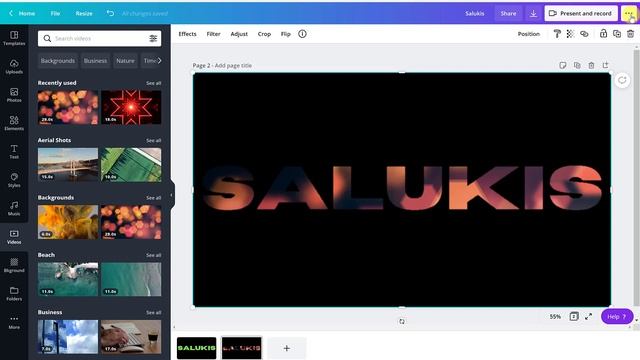Click the duplicate icon in top toolbar
640x360 pixels.
617,34
